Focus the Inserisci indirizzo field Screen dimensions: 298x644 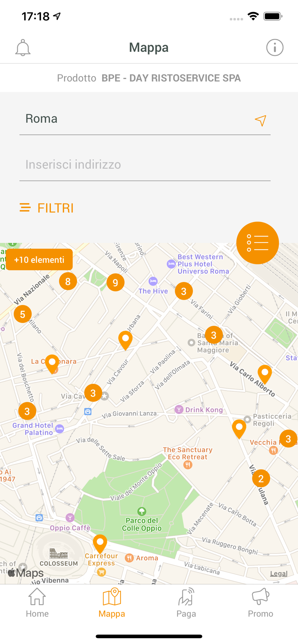[145, 165]
